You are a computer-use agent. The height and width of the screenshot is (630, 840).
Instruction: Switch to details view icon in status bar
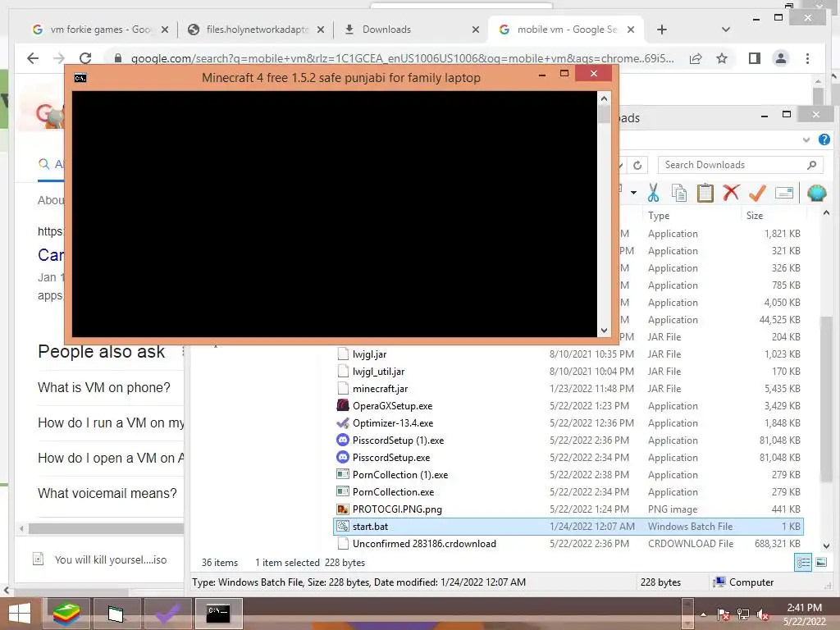[803, 563]
